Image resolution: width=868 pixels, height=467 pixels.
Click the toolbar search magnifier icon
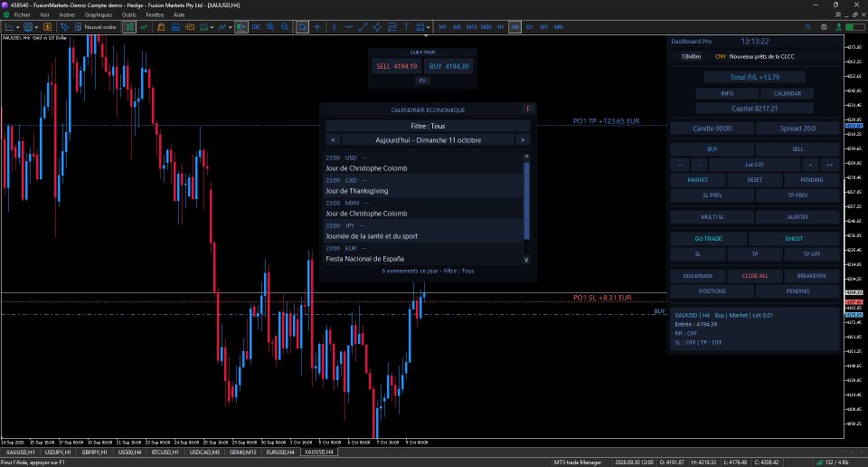(807, 26)
